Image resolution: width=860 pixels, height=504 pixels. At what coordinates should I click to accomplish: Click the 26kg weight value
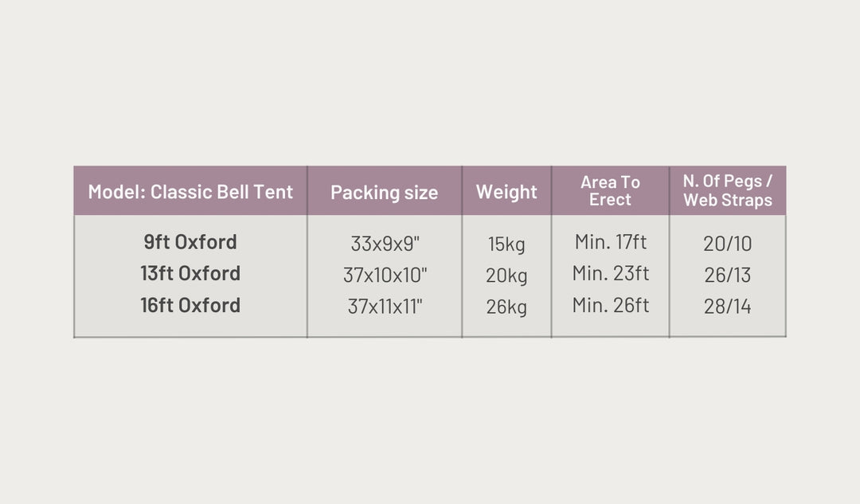pyautogui.click(x=506, y=307)
